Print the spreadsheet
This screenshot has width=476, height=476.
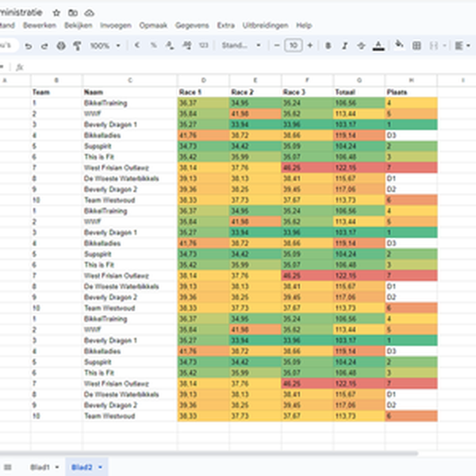pyautogui.click(x=61, y=46)
